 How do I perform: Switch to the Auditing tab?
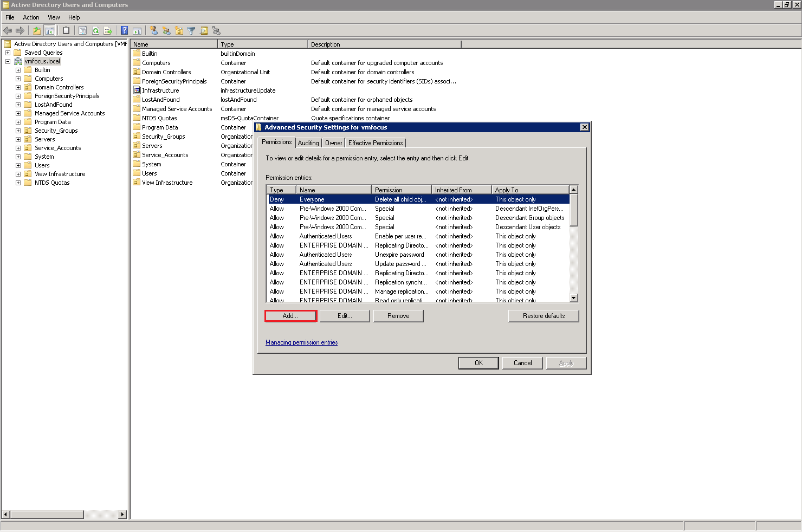308,143
